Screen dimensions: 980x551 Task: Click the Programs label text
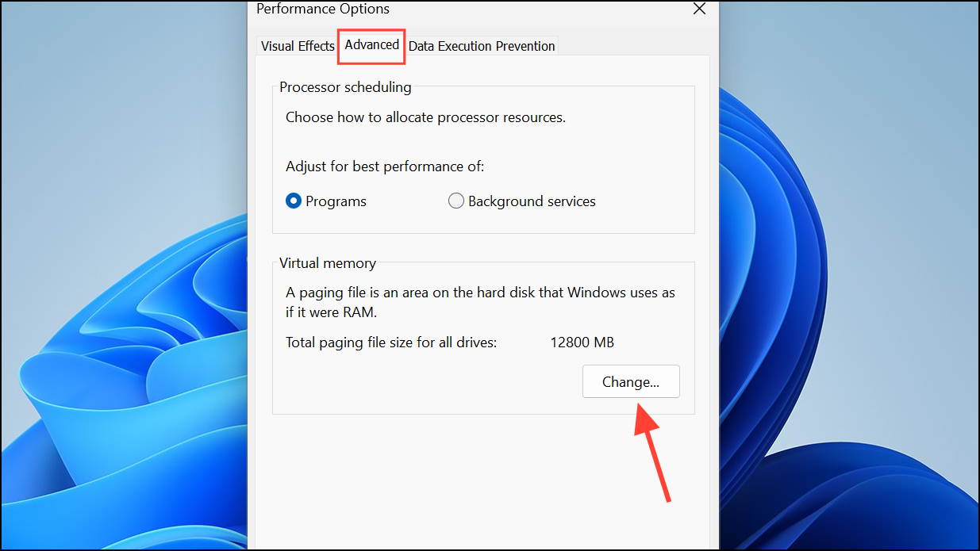[x=336, y=201]
